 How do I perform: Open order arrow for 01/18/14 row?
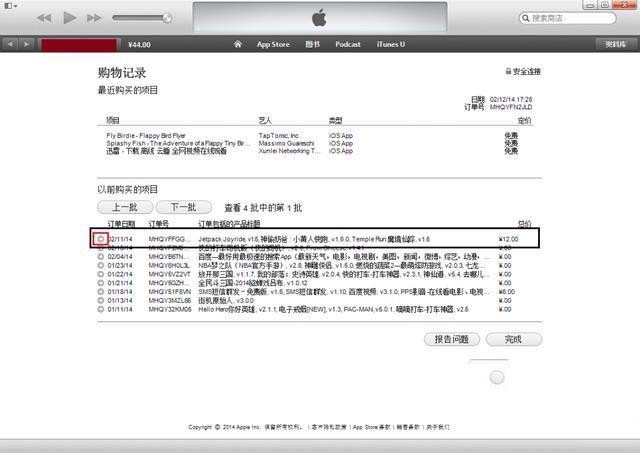[101, 292]
